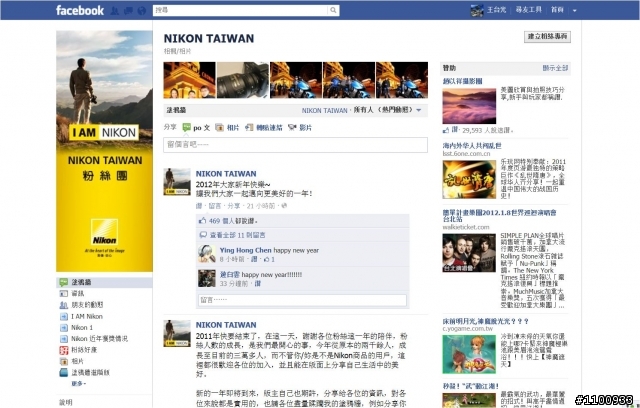View all 11 comments link
The height and width of the screenshot is (408, 640).
coord(237,235)
